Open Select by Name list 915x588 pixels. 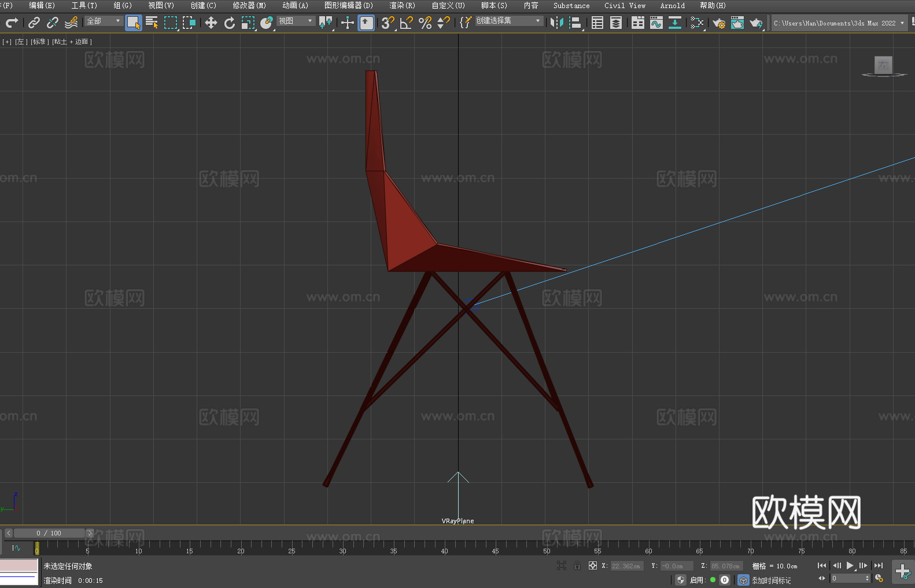point(152,23)
